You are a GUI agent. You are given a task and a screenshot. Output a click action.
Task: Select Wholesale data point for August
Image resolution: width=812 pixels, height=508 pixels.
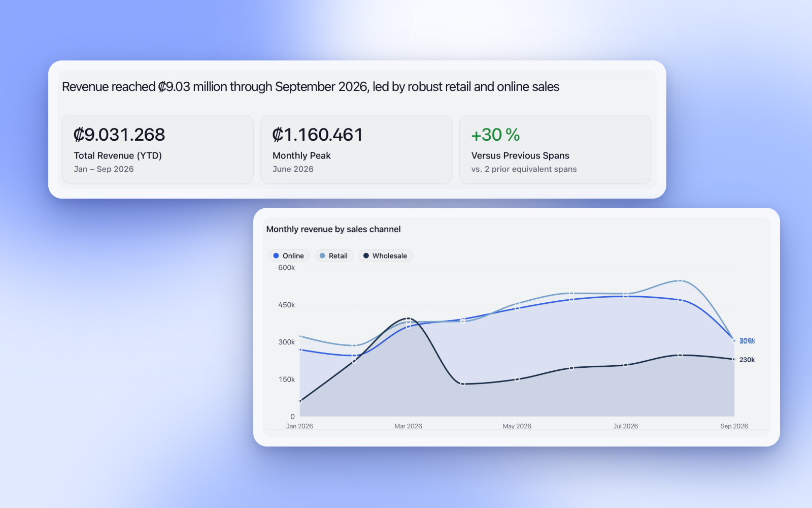click(680, 355)
